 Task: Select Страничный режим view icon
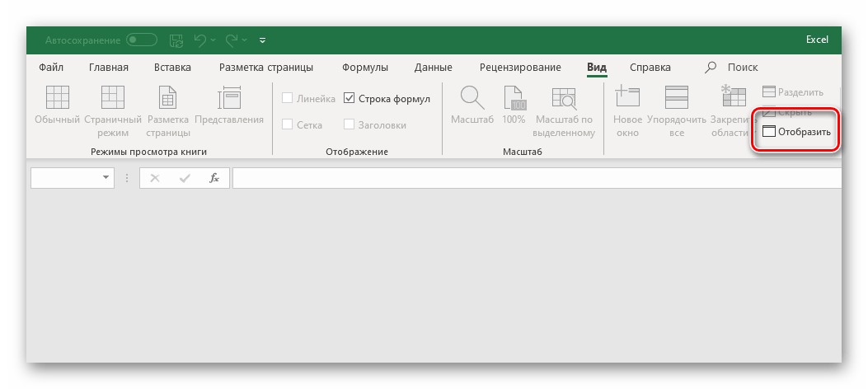pyautogui.click(x=112, y=98)
